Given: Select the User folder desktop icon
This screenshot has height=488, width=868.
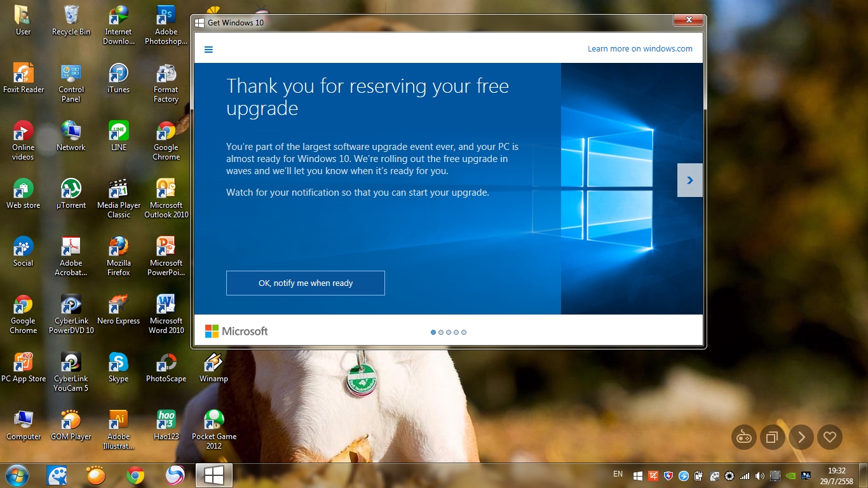Looking at the screenshot, I should 23,20.
